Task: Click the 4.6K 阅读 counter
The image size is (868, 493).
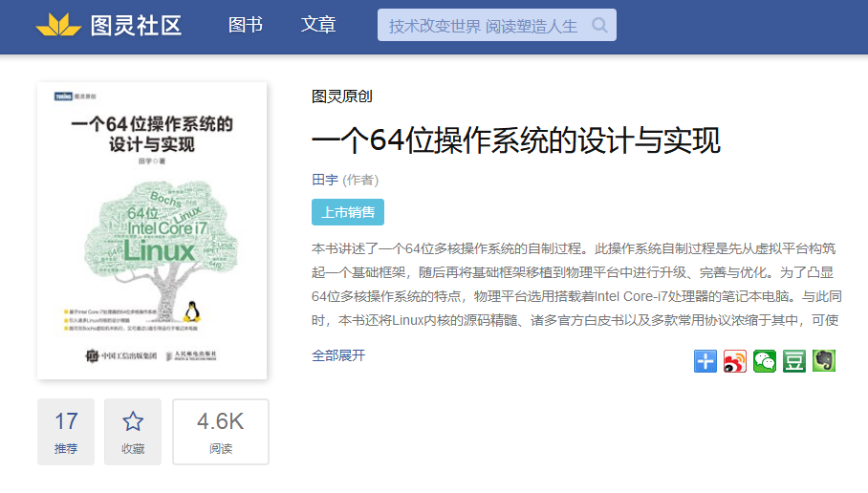Action: (x=221, y=432)
